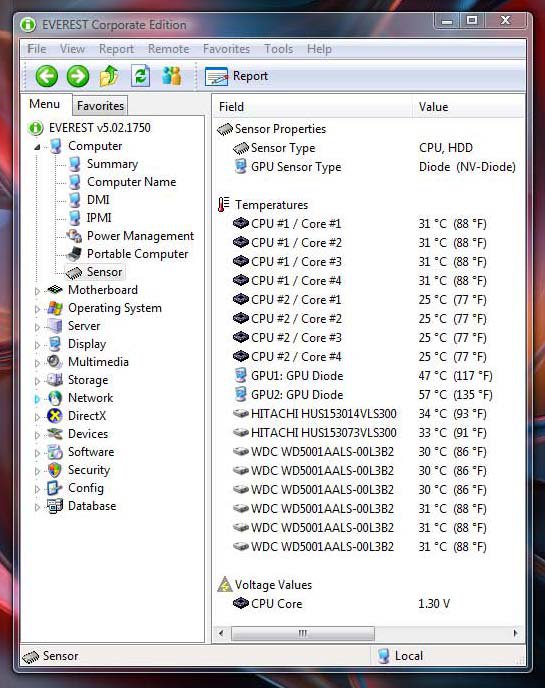Expand the Motherboard tree node

37,290
